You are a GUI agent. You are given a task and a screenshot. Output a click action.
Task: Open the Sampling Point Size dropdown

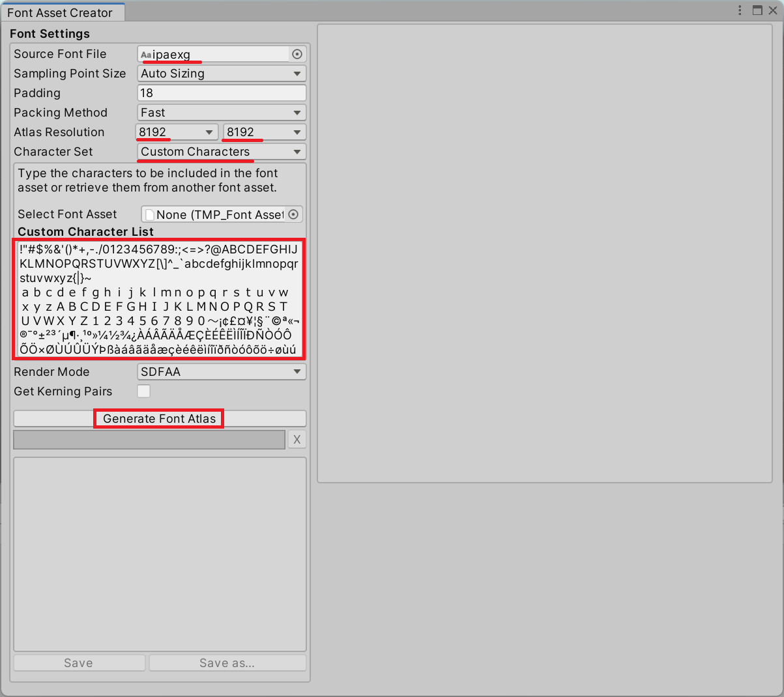(x=221, y=73)
